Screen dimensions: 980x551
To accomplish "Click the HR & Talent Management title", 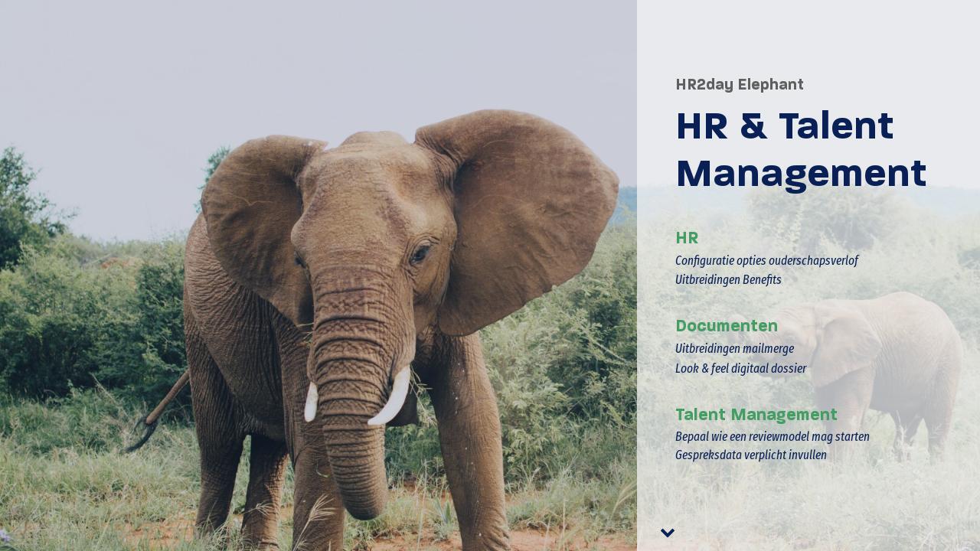I will pyautogui.click(x=799, y=150).
